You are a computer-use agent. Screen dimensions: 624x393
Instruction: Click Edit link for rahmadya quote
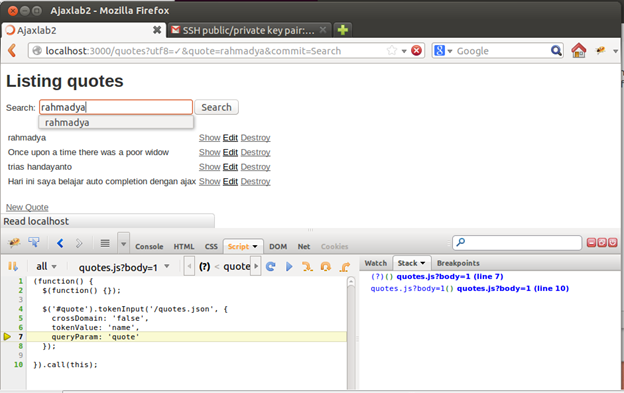coord(230,138)
